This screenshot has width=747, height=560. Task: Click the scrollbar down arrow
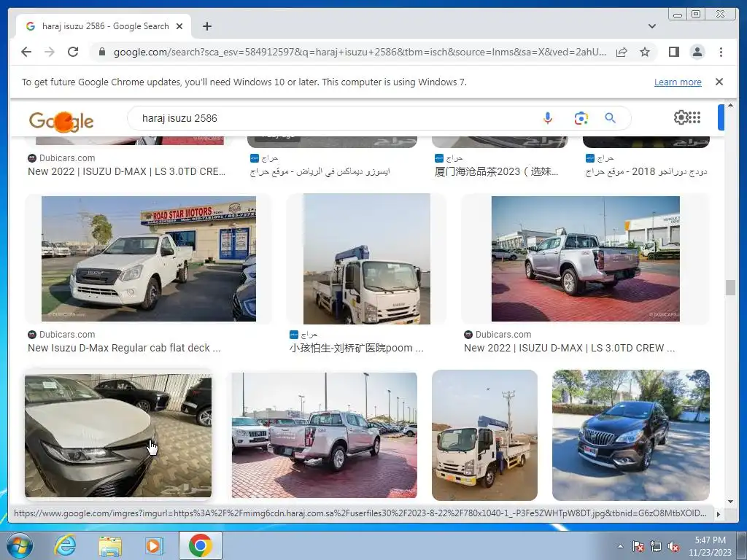click(730, 502)
